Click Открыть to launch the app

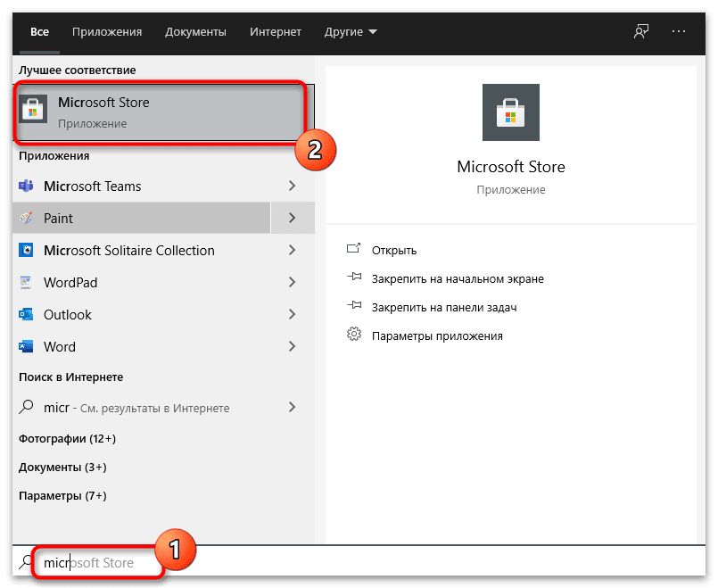click(394, 251)
